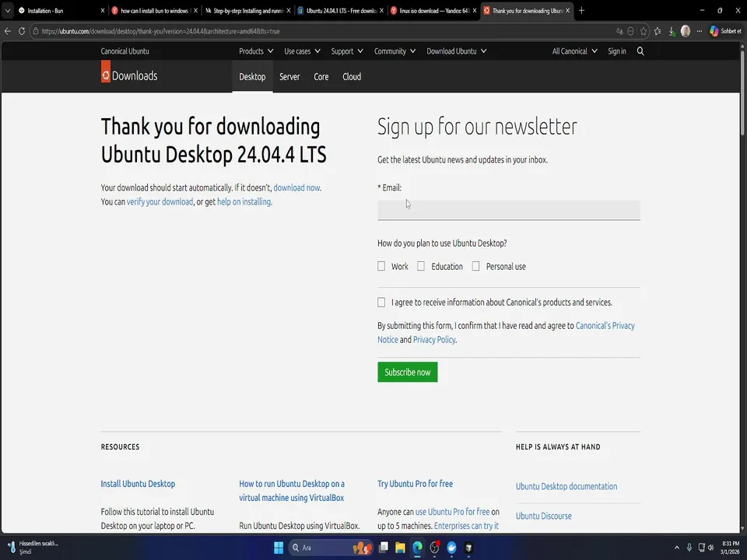Screen dimensions: 747x560
Task: Check the Work checkbox
Action: tap(381, 266)
